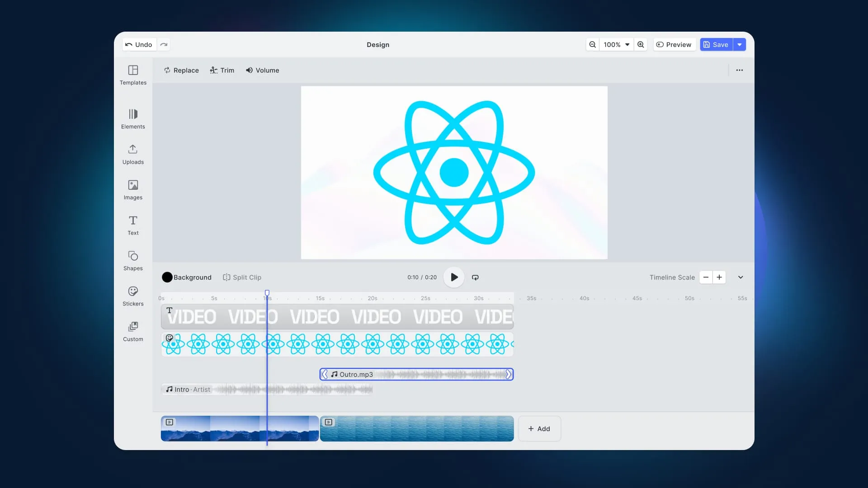The height and width of the screenshot is (488, 868).
Task: Click the Timeline Scale label
Action: tap(672, 277)
